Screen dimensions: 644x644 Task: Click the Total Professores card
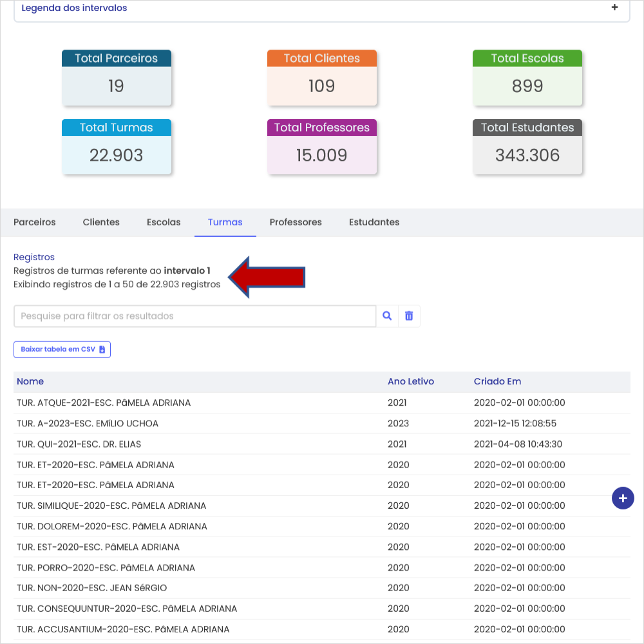322,147
